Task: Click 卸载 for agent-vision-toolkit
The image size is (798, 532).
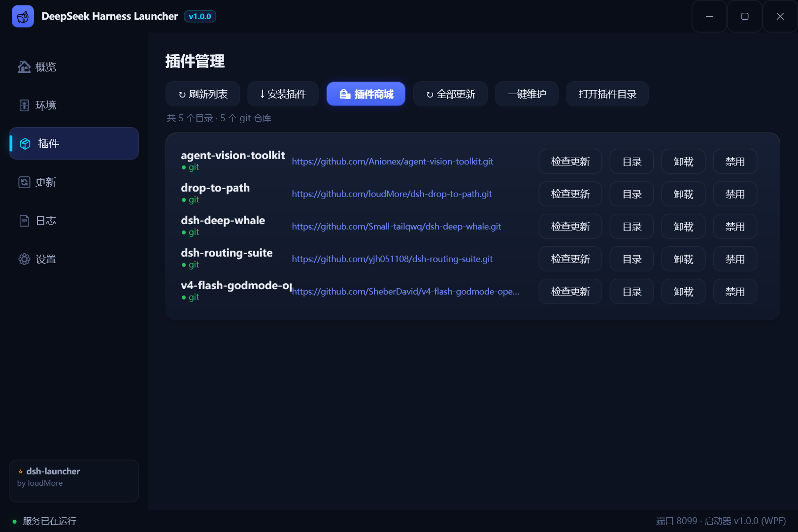Action: [684, 162]
